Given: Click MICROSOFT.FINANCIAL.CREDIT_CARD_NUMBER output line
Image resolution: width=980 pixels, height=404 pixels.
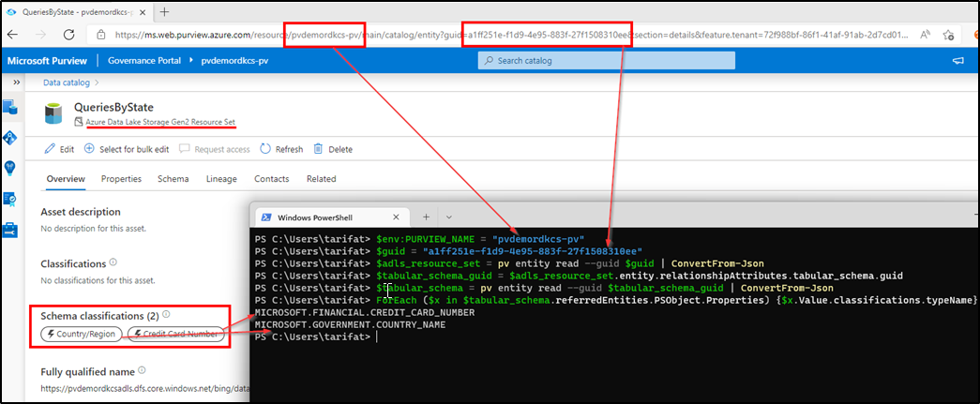Looking at the screenshot, I should click(x=365, y=312).
